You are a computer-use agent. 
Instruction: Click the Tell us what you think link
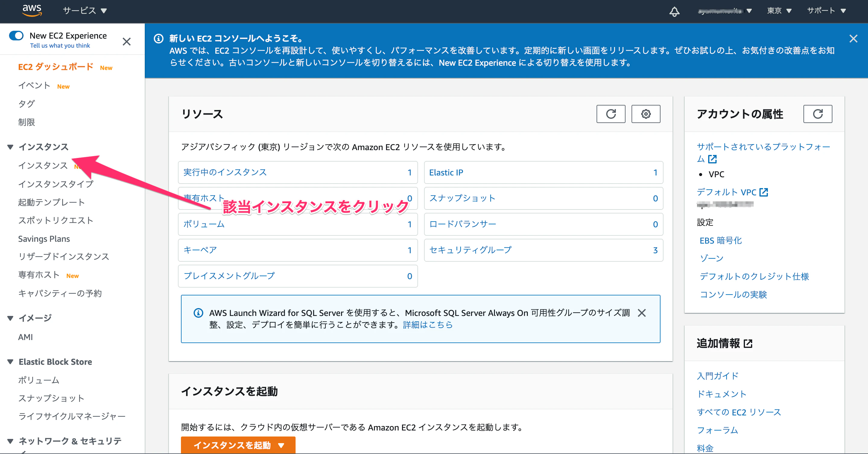pyautogui.click(x=60, y=46)
